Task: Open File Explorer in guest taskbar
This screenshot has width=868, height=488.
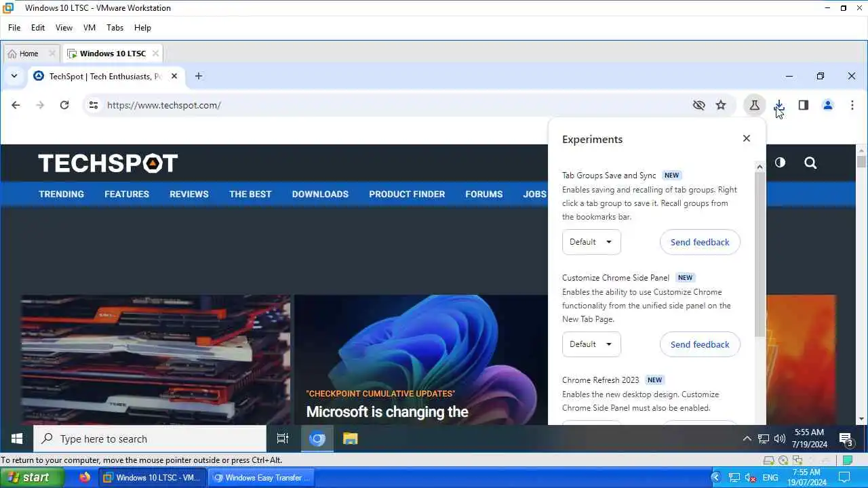Action: 350,439
